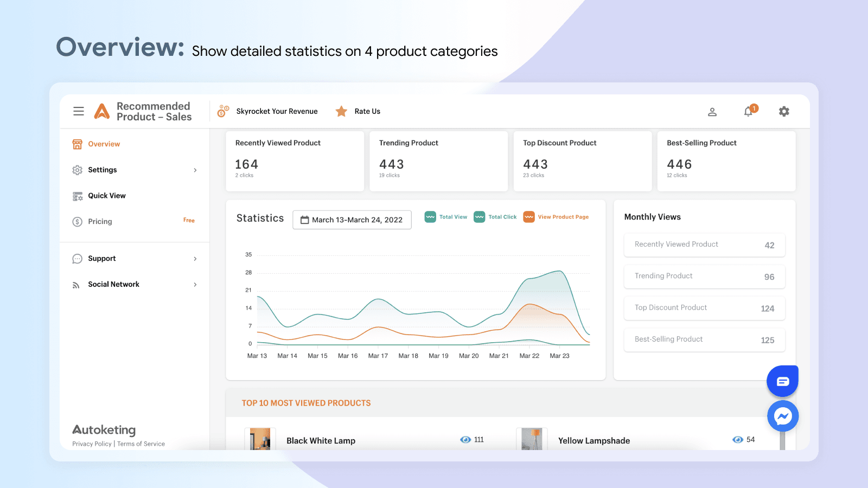
Task: Open the notifications bell
Action: 748,111
